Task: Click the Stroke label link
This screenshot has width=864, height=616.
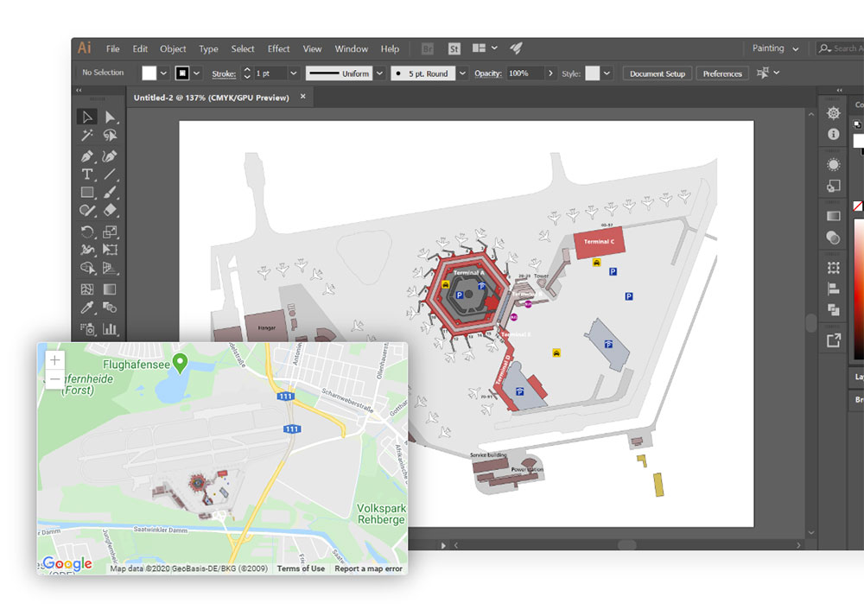Action: pos(224,73)
